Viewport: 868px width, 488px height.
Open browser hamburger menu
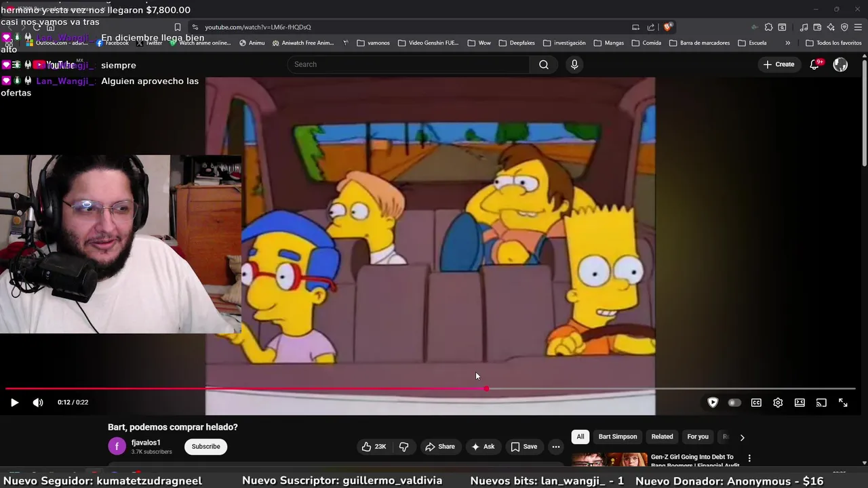858,27
